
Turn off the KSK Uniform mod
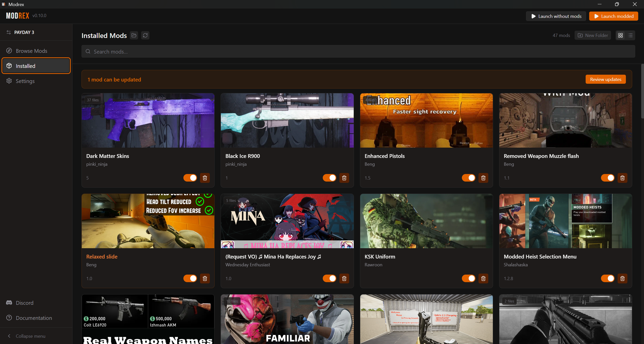pyautogui.click(x=468, y=278)
